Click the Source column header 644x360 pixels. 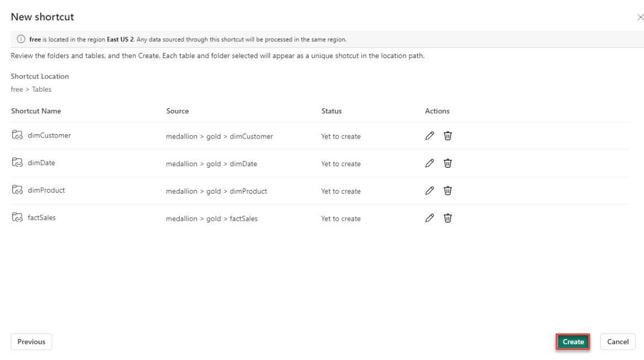[177, 111]
